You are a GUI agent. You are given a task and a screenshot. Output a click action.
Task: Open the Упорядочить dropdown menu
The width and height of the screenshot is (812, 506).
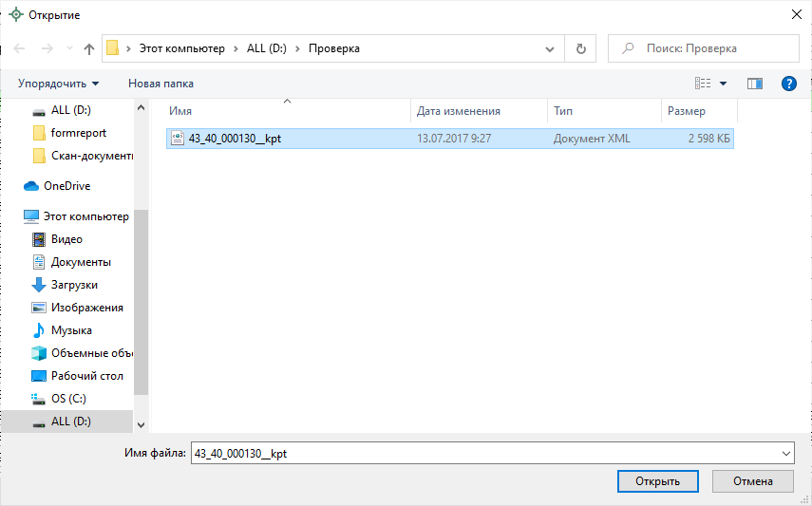[x=58, y=84]
